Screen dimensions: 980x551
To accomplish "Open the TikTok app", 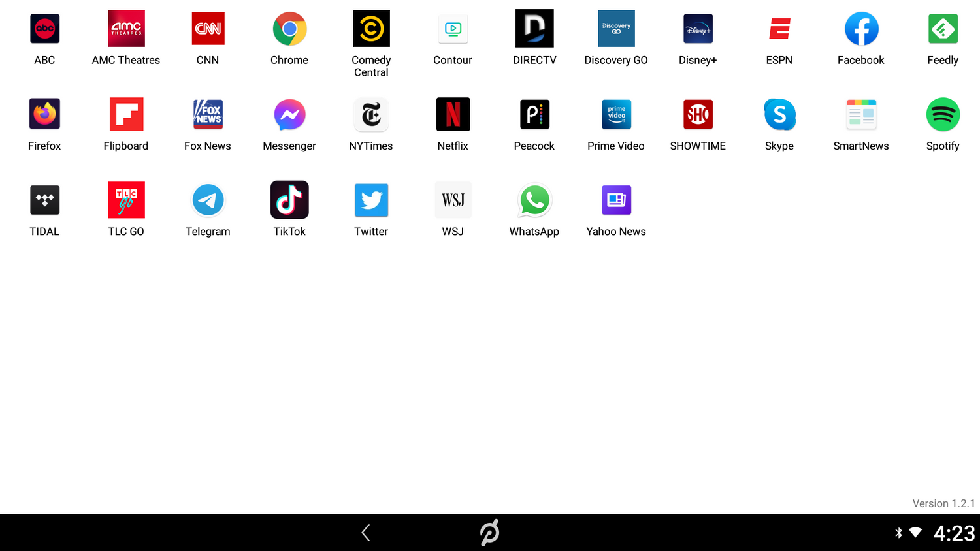I will [x=289, y=200].
